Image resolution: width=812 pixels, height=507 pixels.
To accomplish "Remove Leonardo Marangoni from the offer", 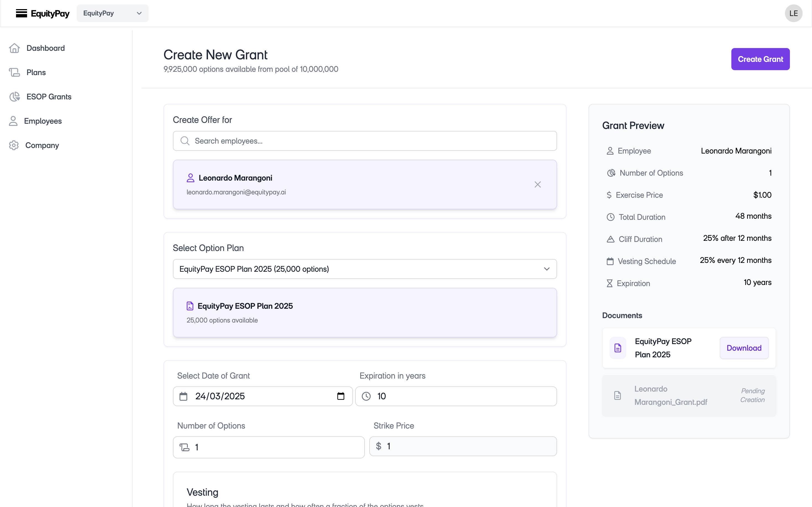I will 538,184.
